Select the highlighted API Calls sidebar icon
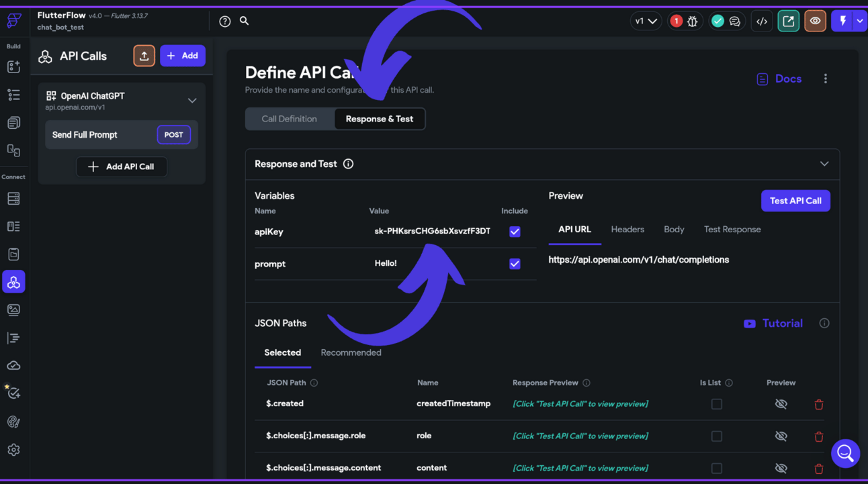The image size is (868, 484). point(13,282)
